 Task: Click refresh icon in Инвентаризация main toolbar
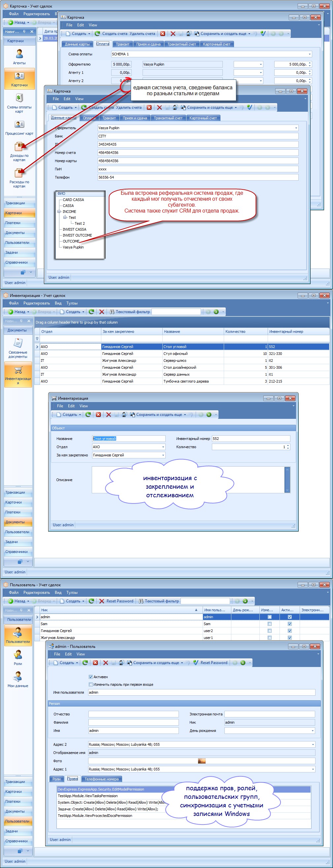point(91,312)
